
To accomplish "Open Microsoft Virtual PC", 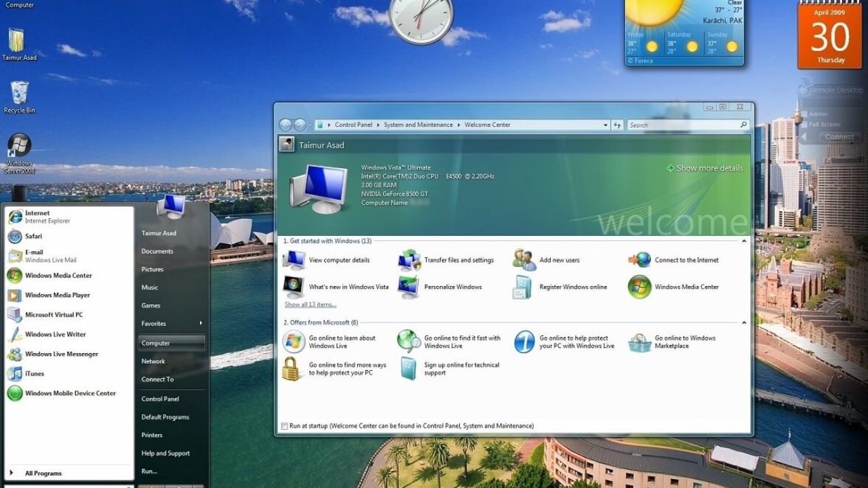I will tap(68, 315).
